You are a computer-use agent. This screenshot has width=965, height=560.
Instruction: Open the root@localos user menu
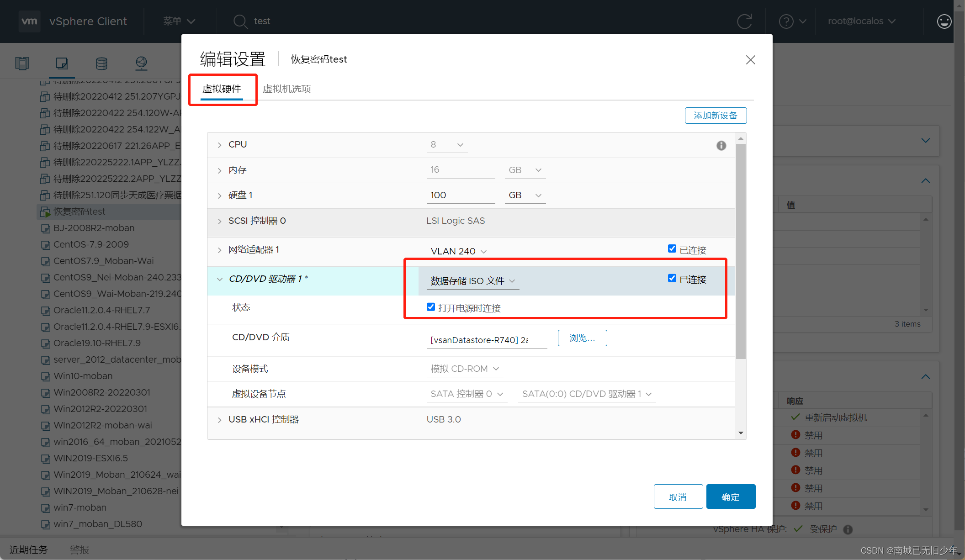(862, 21)
